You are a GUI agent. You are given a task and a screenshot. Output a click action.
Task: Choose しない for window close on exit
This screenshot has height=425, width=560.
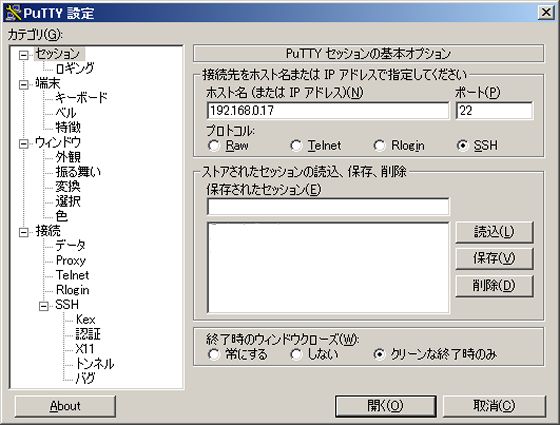(296, 354)
